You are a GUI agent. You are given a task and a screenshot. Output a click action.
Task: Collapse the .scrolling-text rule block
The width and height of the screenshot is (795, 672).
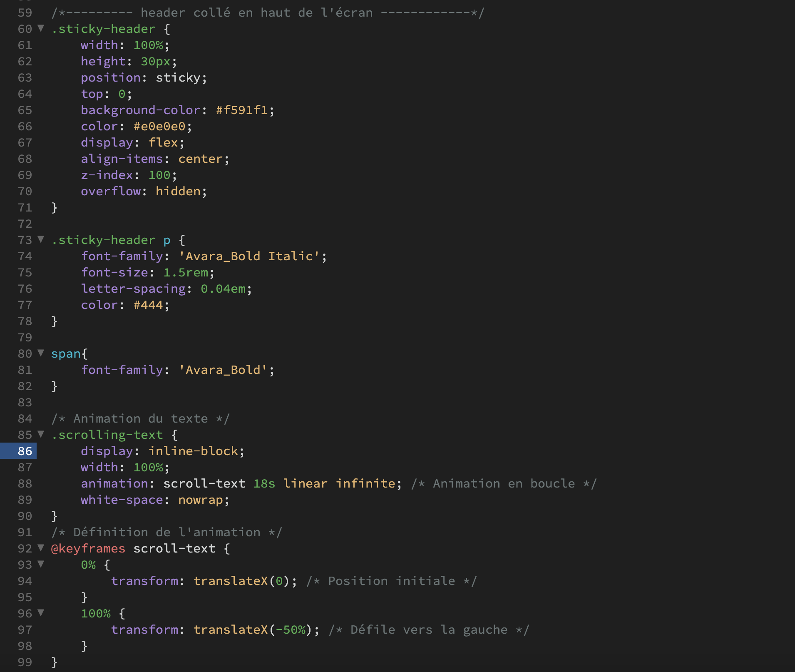41,434
